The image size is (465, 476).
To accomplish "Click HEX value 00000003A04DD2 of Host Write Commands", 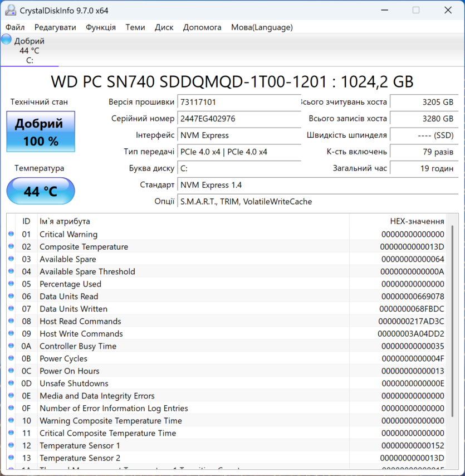I will coord(411,334).
